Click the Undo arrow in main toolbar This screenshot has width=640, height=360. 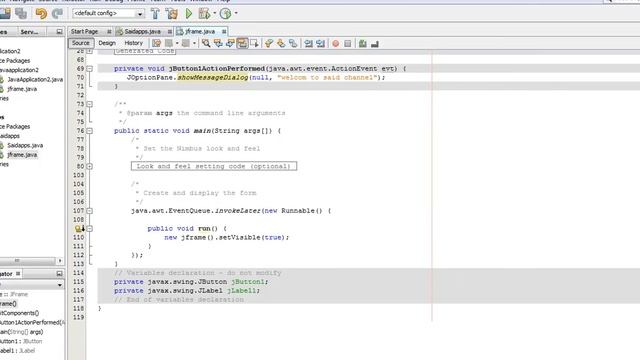point(41,13)
